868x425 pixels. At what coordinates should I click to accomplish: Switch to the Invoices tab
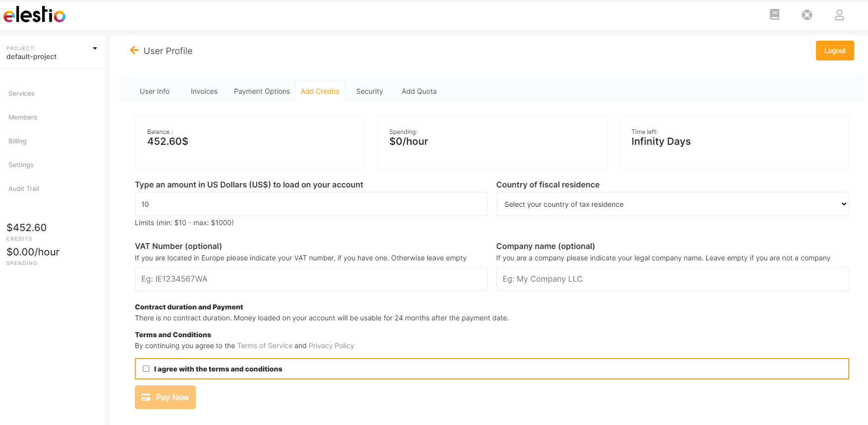tap(204, 91)
